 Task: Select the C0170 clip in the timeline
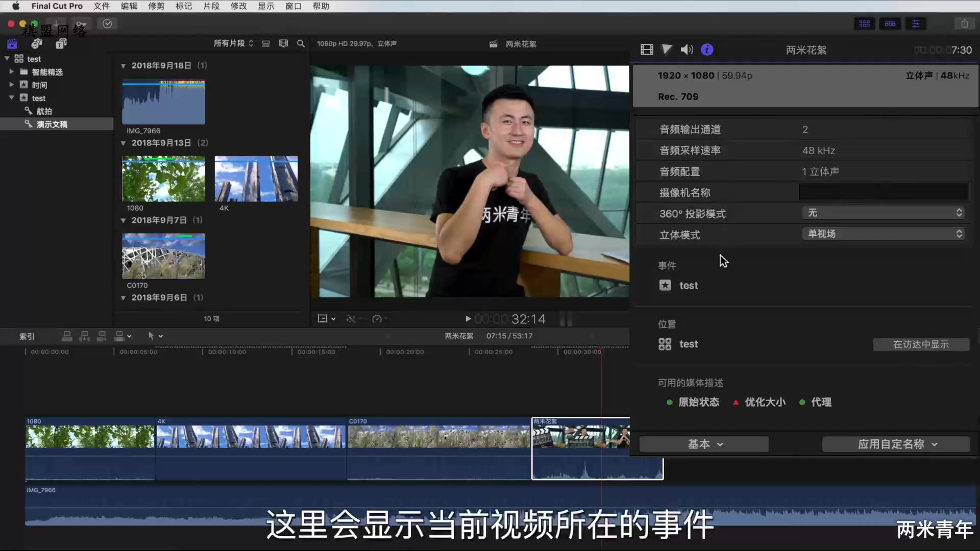439,449
